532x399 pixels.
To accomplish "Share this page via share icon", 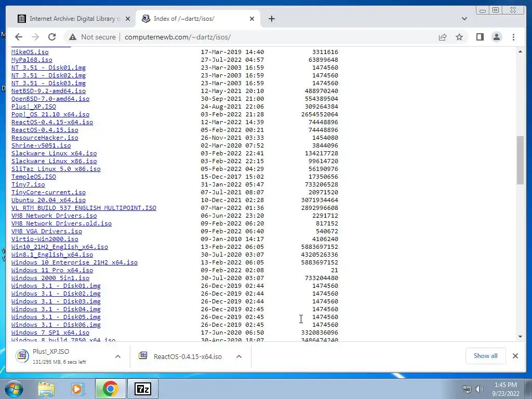I will click(x=443, y=37).
